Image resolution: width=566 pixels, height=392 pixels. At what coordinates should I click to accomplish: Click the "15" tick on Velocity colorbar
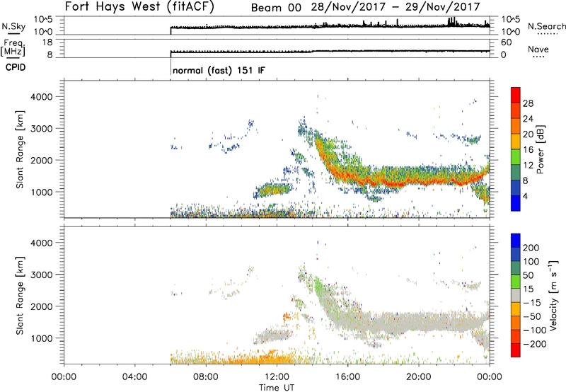[528, 289]
